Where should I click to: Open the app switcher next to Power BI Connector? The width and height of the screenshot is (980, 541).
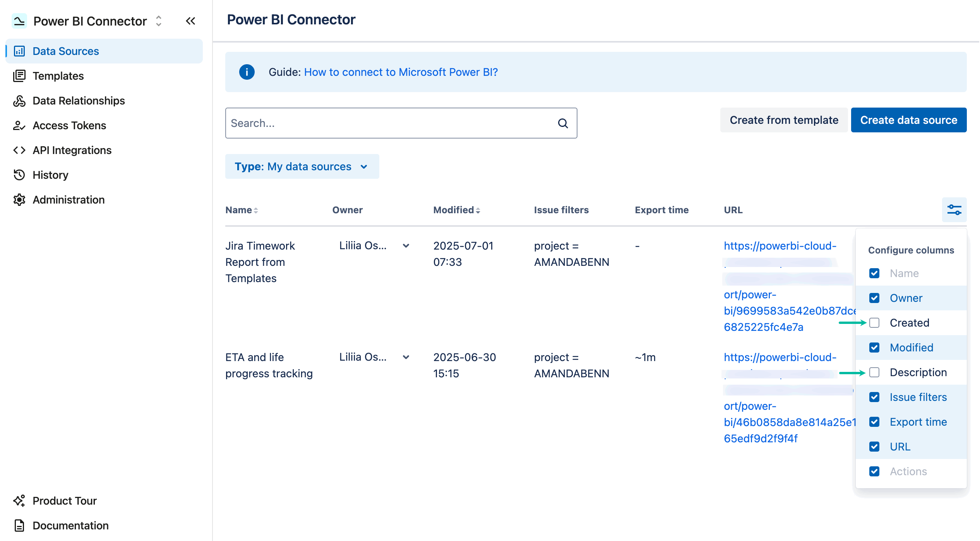pos(159,21)
